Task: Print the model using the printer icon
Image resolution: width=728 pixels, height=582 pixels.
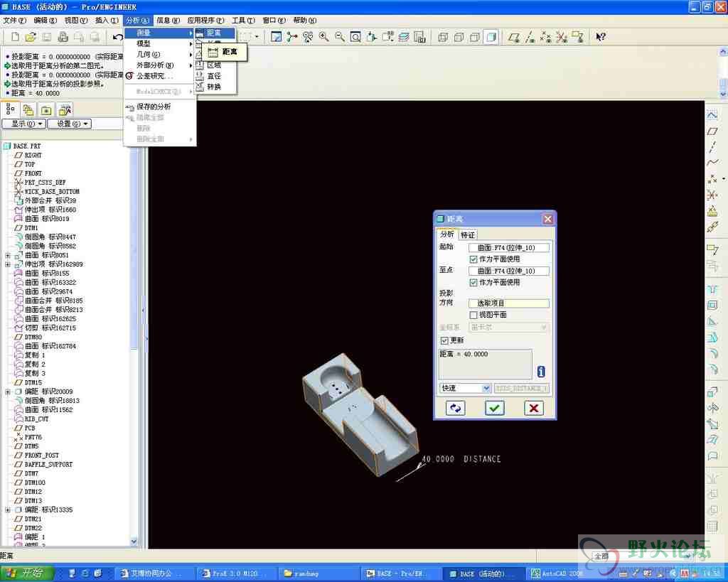Action: 63,37
